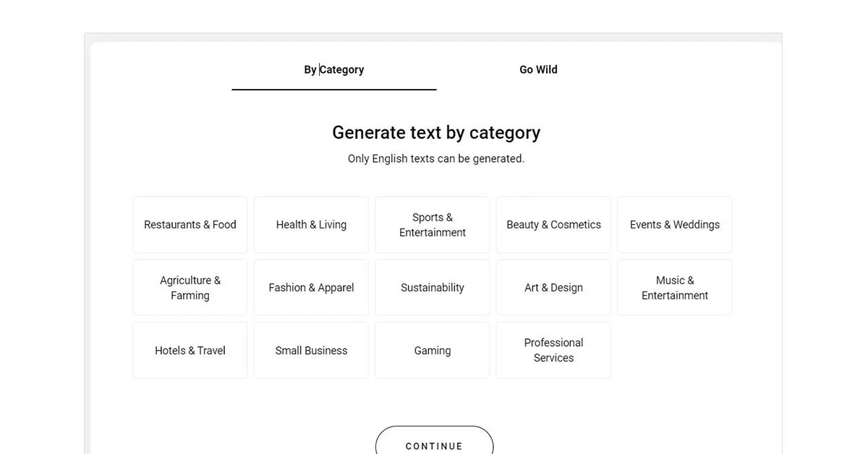Choose the Music & Entertainment category
The image size is (868, 454).
(674, 287)
